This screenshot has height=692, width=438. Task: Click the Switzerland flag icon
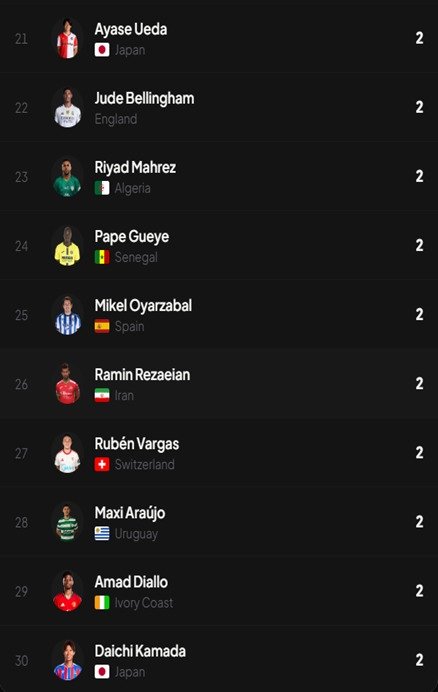point(102,464)
